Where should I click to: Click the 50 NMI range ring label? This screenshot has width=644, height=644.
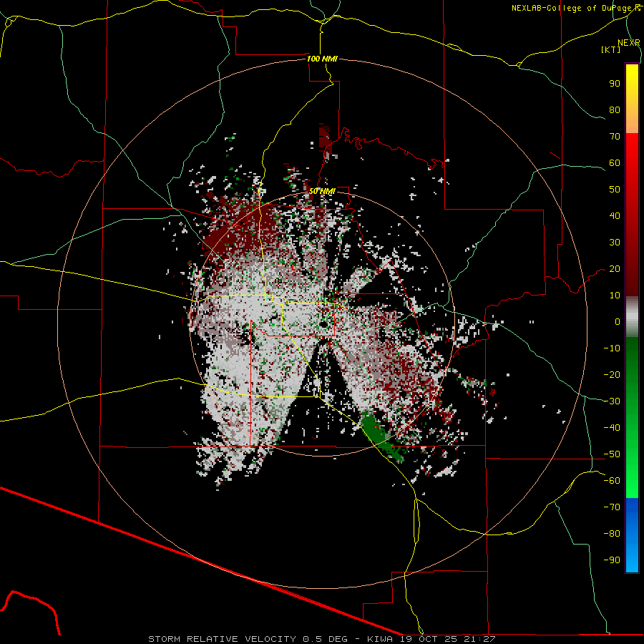322,191
